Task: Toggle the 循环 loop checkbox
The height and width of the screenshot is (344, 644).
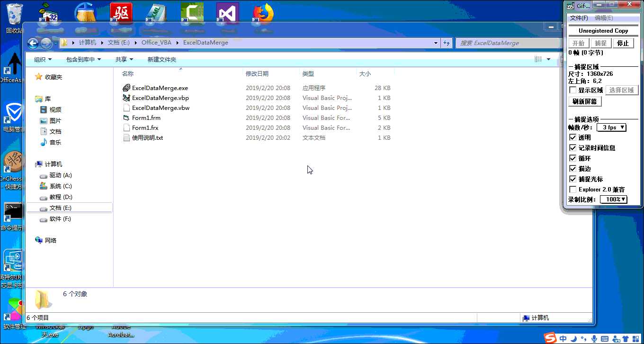Action: [x=573, y=158]
